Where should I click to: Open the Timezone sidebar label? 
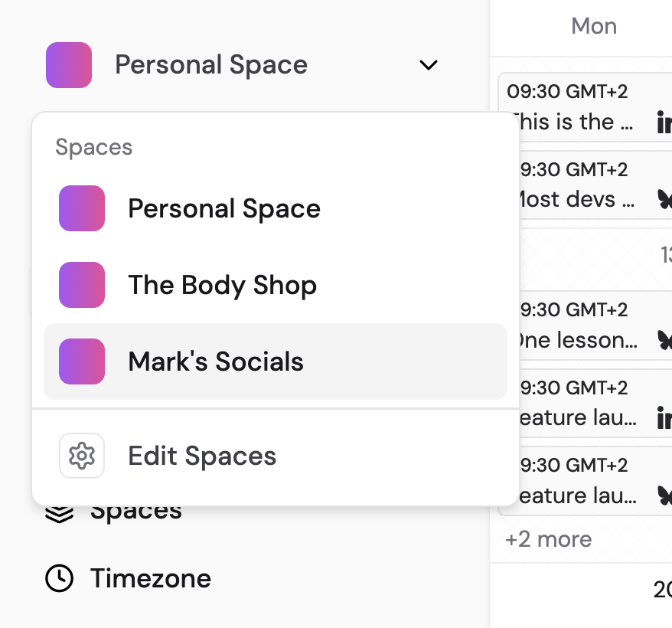pos(151,578)
